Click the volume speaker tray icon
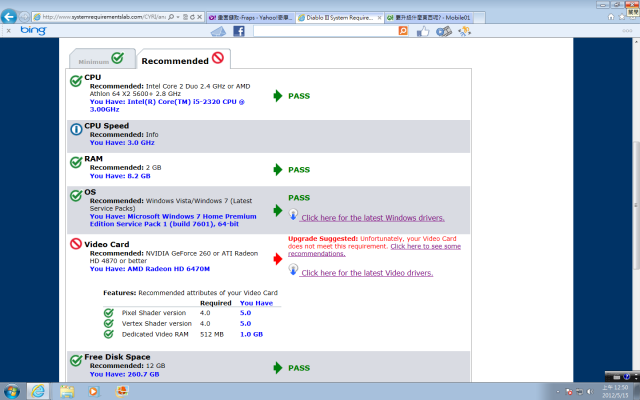The image size is (640, 400). [x=590, y=392]
